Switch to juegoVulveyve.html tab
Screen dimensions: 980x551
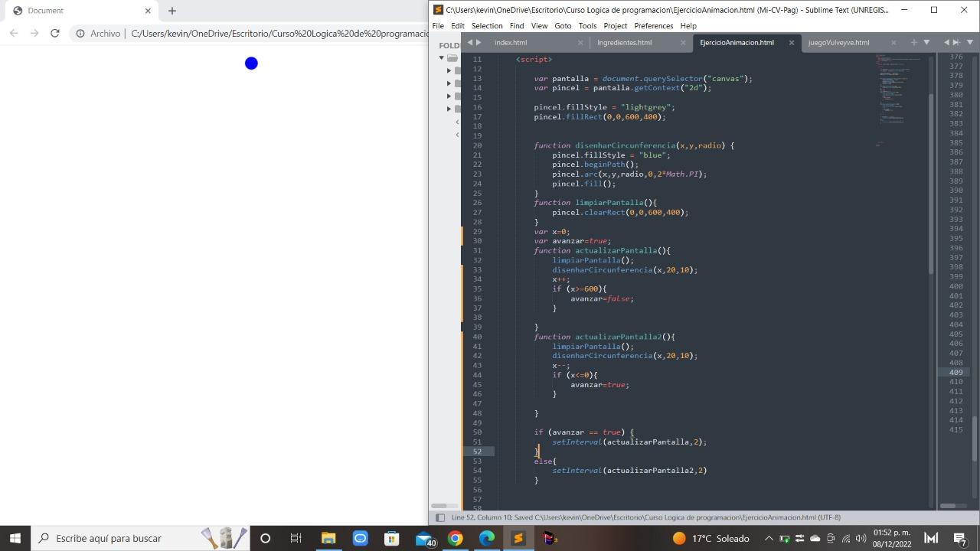point(838,42)
